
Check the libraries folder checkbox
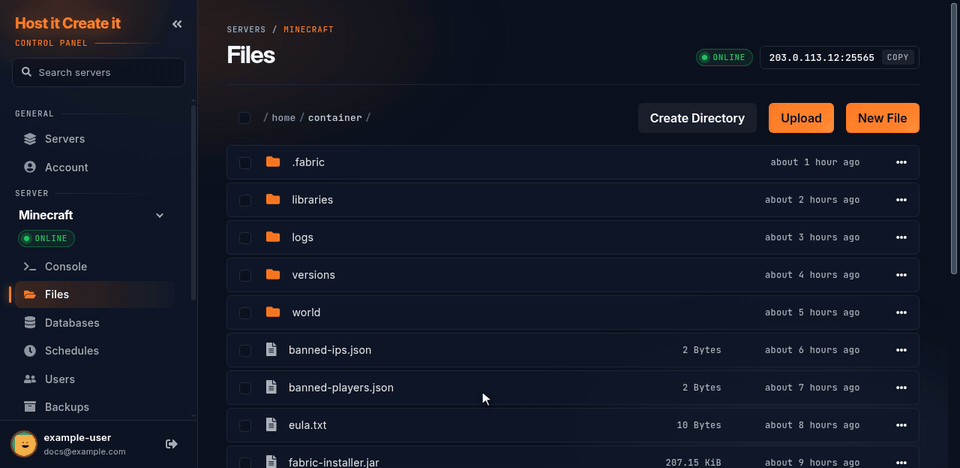click(245, 200)
